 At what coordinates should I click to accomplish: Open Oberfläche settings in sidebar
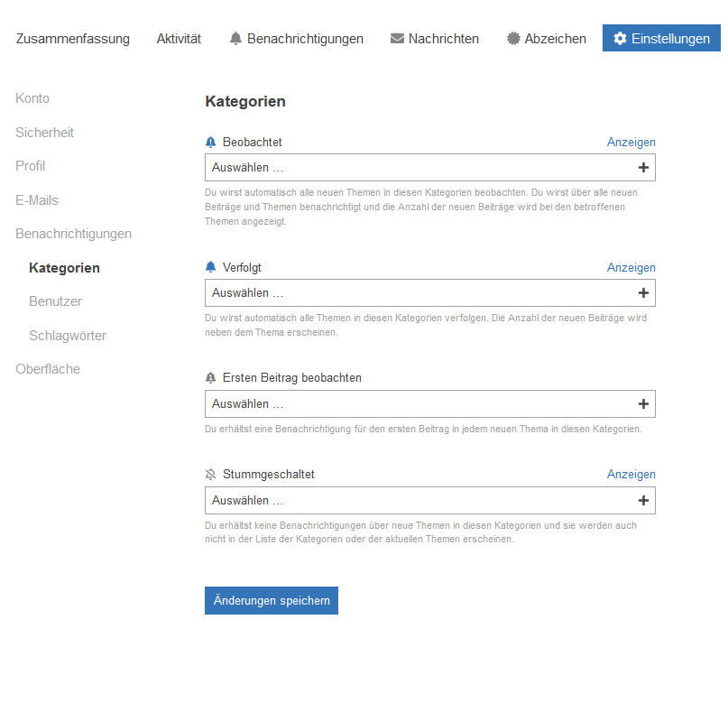click(x=48, y=369)
